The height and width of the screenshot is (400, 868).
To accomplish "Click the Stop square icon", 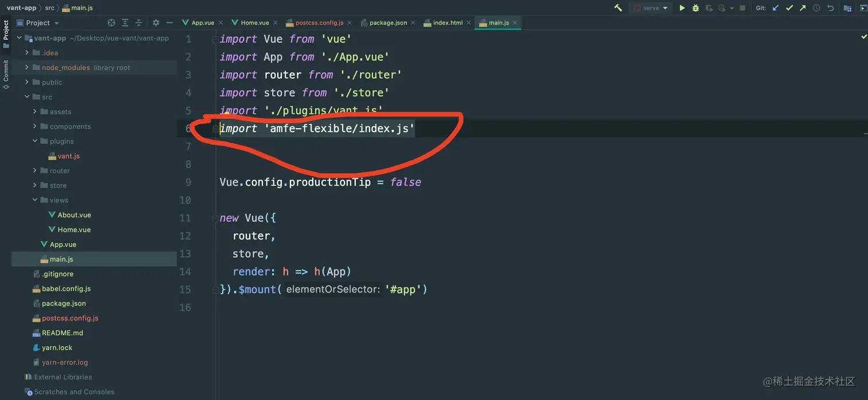I will [x=742, y=8].
